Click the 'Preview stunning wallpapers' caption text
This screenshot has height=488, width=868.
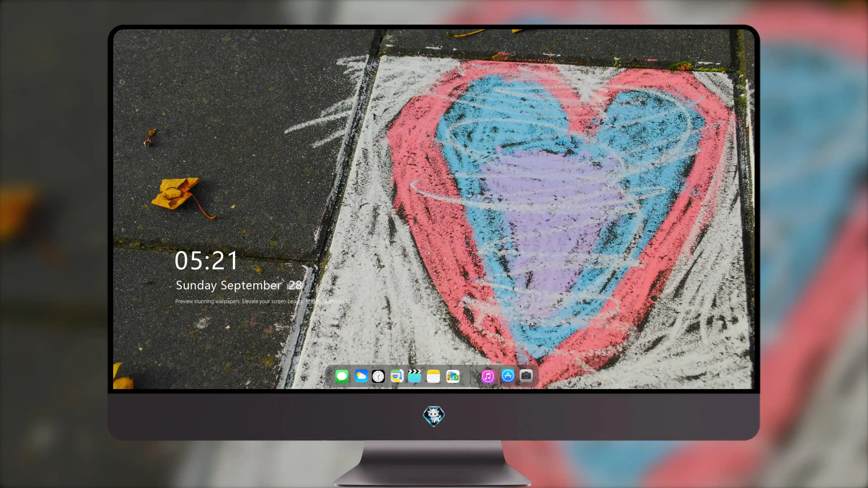(x=262, y=301)
